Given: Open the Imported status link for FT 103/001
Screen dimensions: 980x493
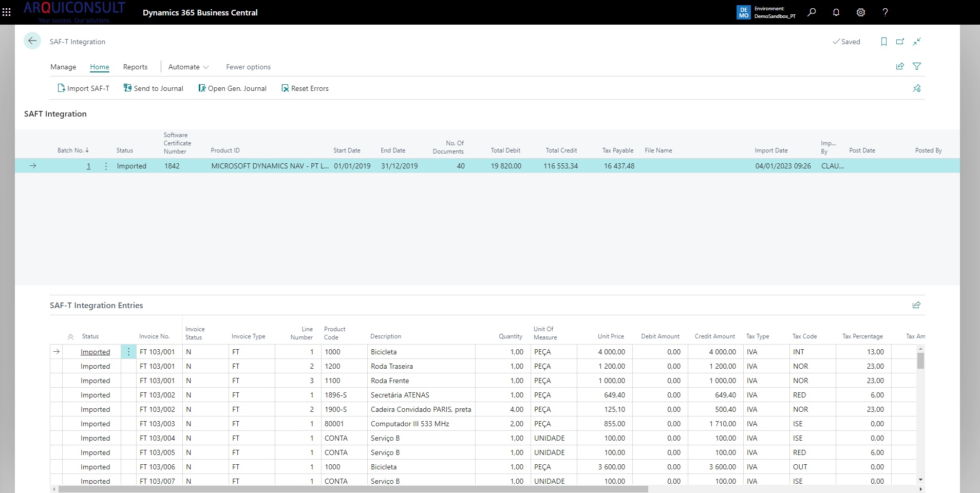Looking at the screenshot, I should [x=95, y=352].
